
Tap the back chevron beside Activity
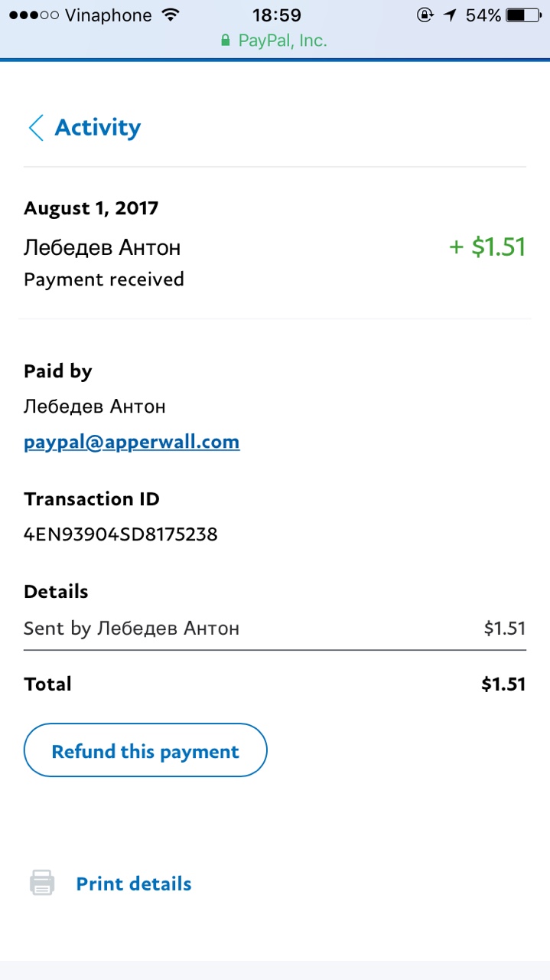(36, 128)
